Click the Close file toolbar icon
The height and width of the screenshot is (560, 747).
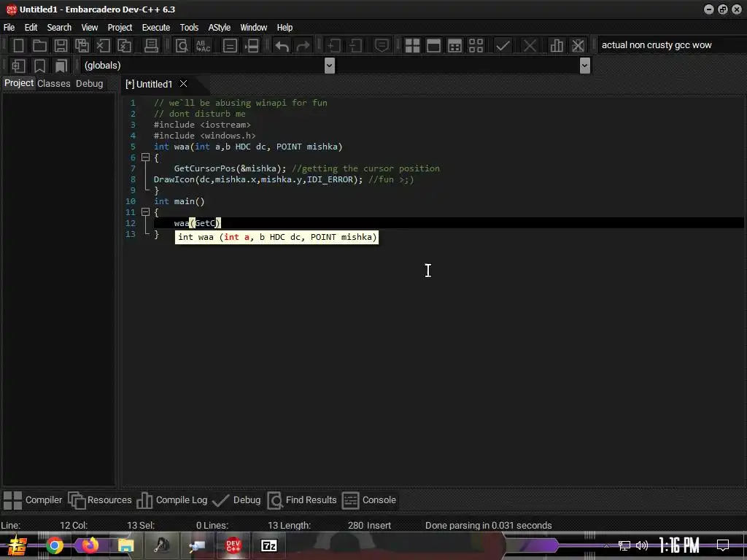[103, 46]
